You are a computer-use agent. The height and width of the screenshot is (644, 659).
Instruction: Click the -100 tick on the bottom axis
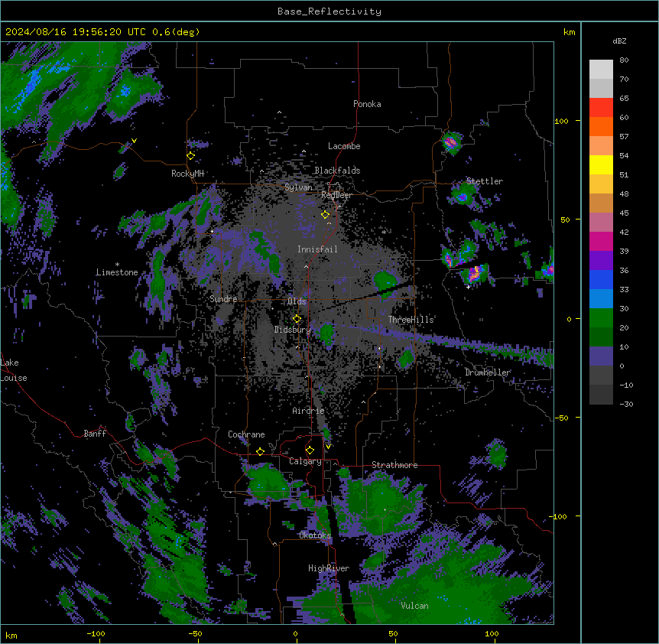click(x=96, y=633)
